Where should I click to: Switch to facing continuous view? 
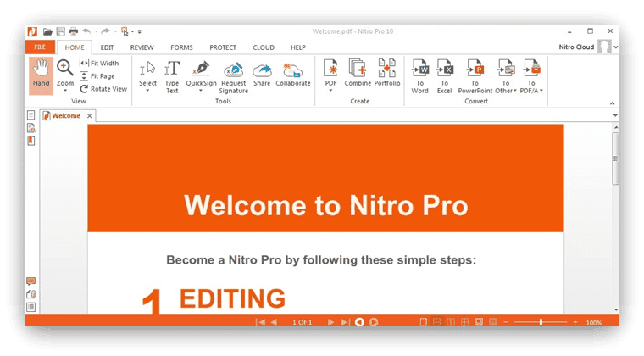coord(464,322)
